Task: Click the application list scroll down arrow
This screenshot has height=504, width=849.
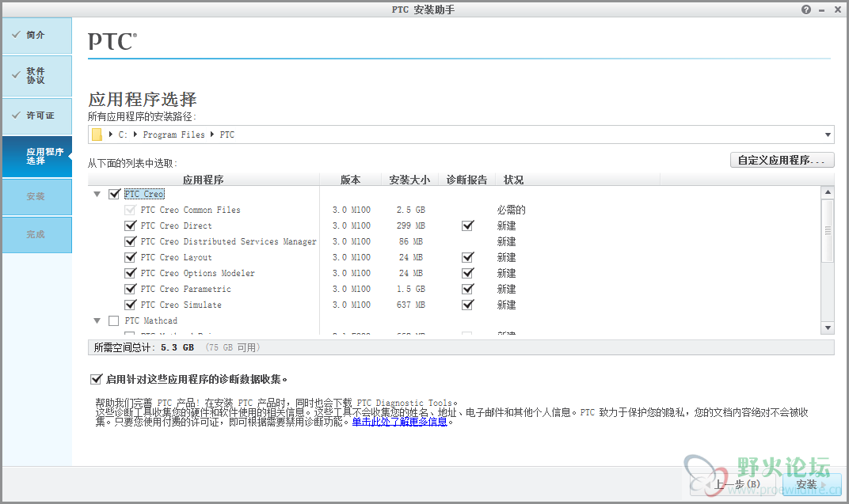Action: pyautogui.click(x=828, y=328)
